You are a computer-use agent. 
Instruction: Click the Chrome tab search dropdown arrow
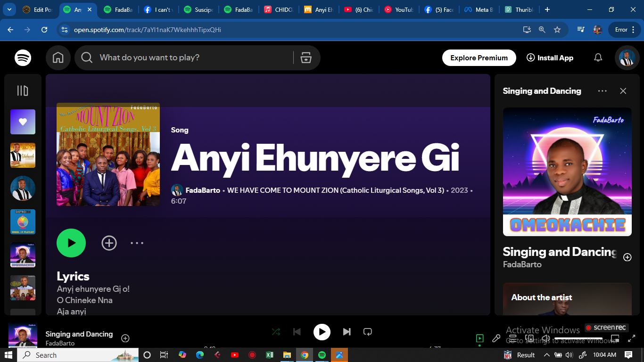click(9, 9)
